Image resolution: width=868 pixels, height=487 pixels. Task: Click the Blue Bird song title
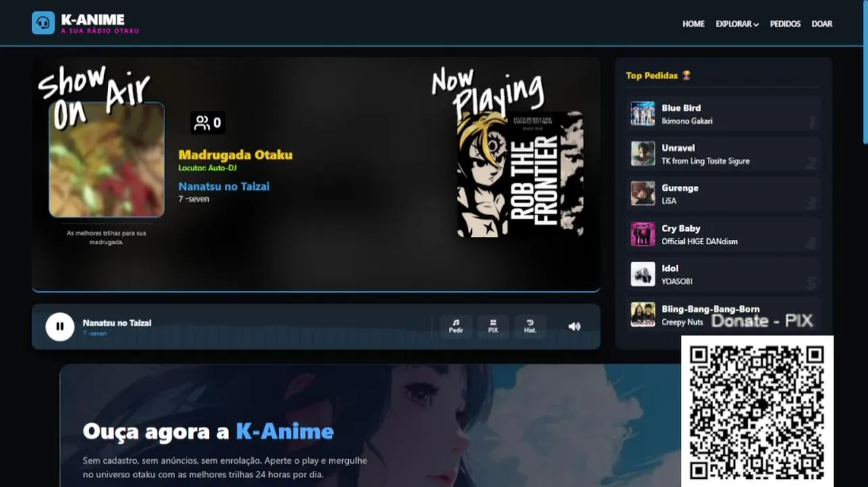click(x=681, y=108)
